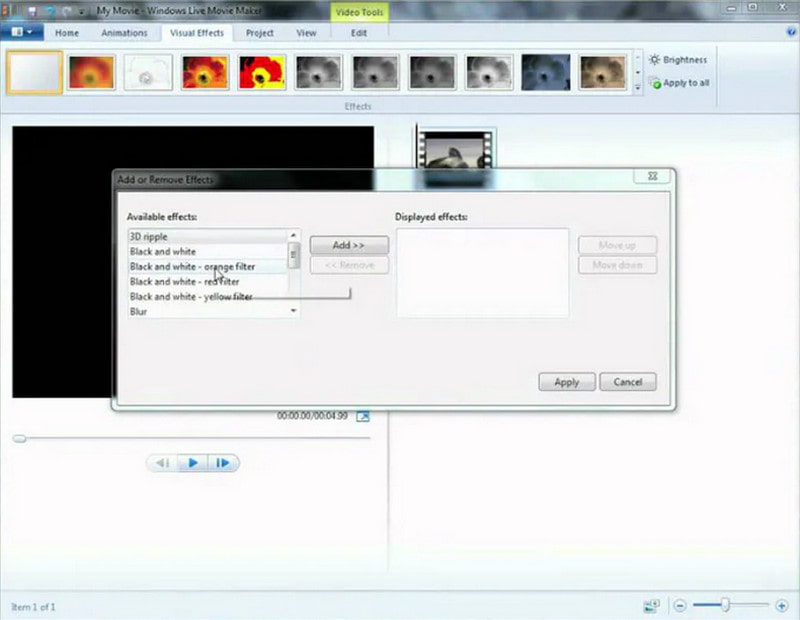
Task: Apply the Brightness effect adjustment
Action: click(680, 59)
